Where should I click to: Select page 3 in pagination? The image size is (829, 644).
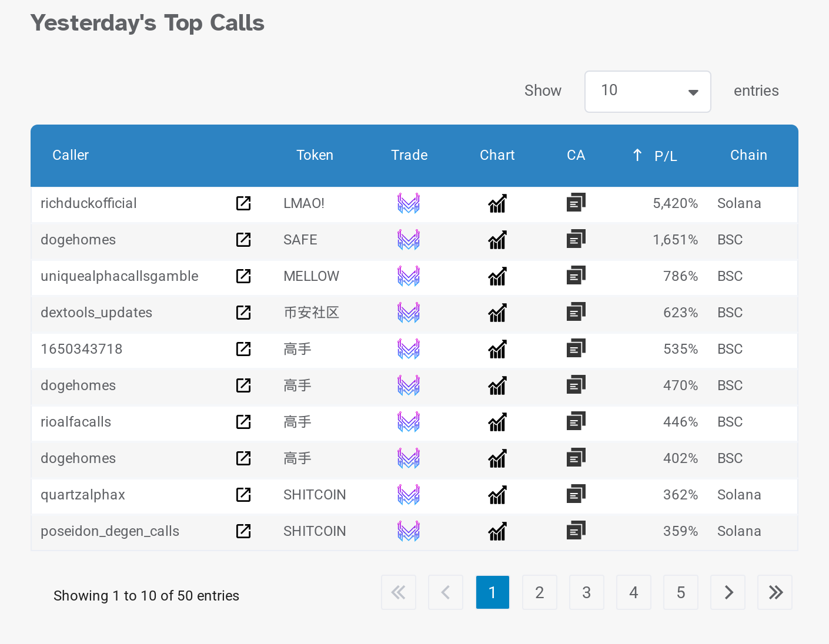(586, 592)
